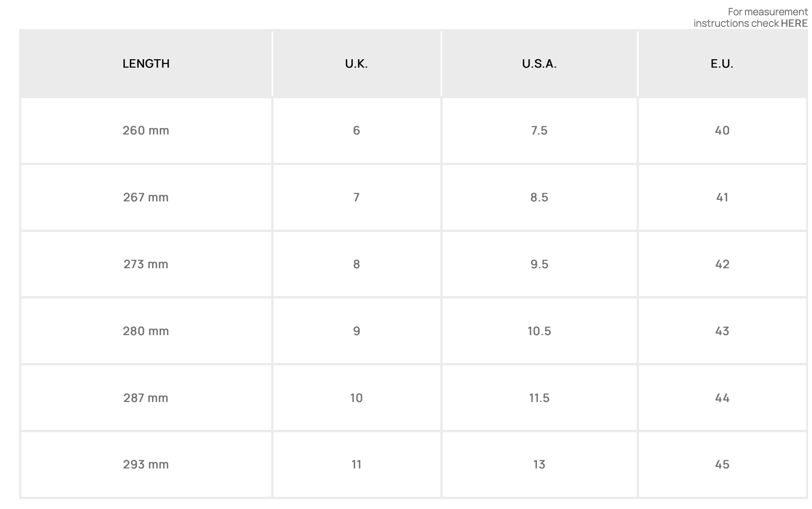Click the U.K. column header
812x509 pixels.
click(356, 63)
